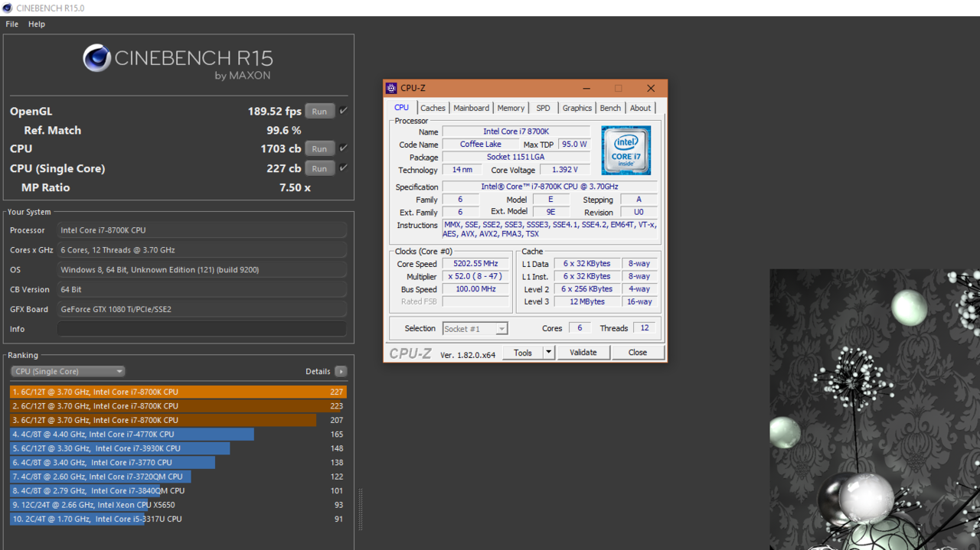The height and width of the screenshot is (550, 980).
Task: Click the rendered scene preview image
Action: pos(874,409)
